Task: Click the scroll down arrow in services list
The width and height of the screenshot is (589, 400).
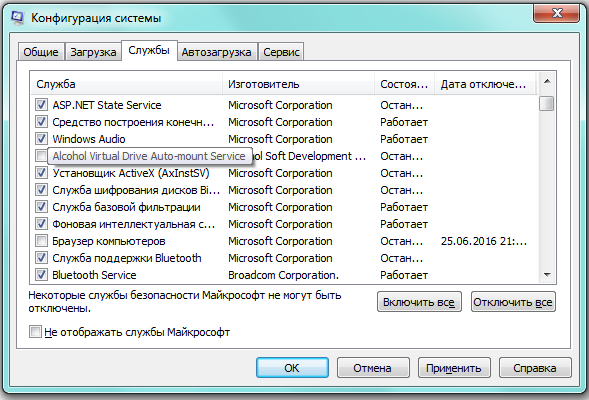Action: (x=547, y=275)
